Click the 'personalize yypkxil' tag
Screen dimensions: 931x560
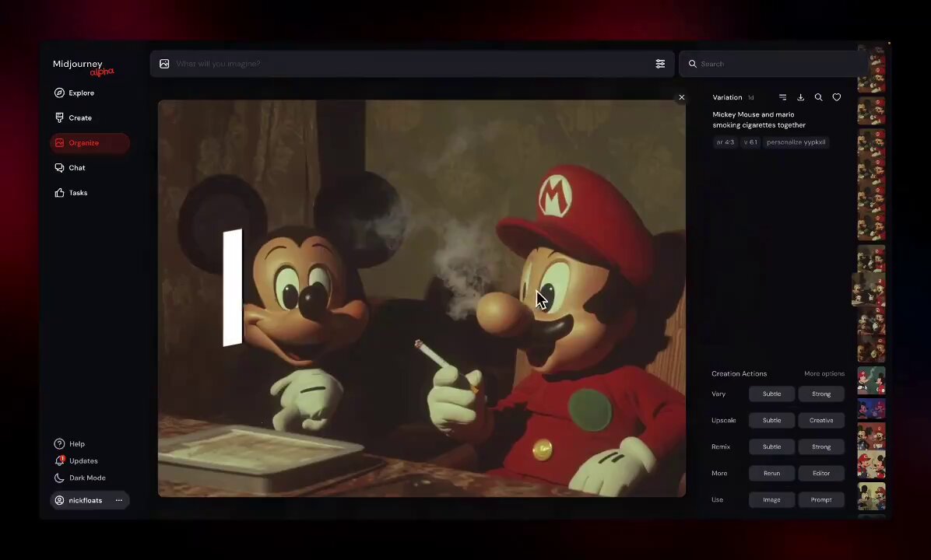coord(796,142)
